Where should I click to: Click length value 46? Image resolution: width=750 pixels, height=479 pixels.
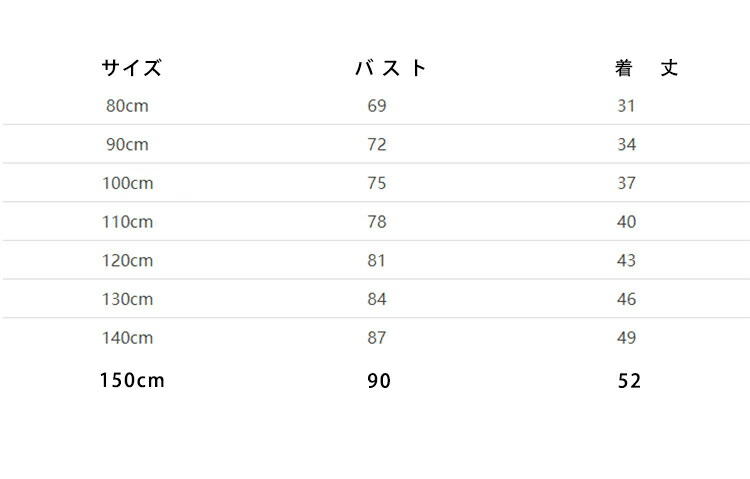pos(627,300)
